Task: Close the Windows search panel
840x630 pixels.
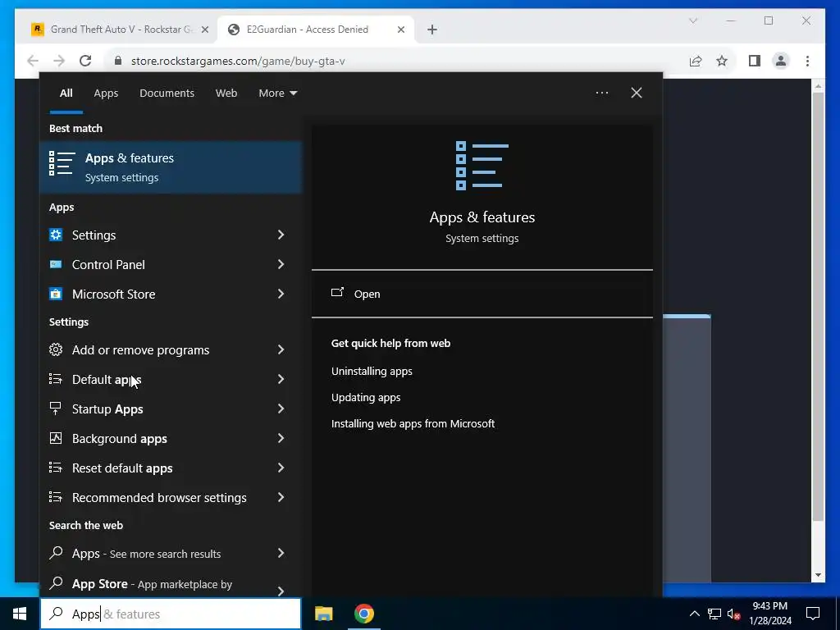Action: click(x=636, y=93)
